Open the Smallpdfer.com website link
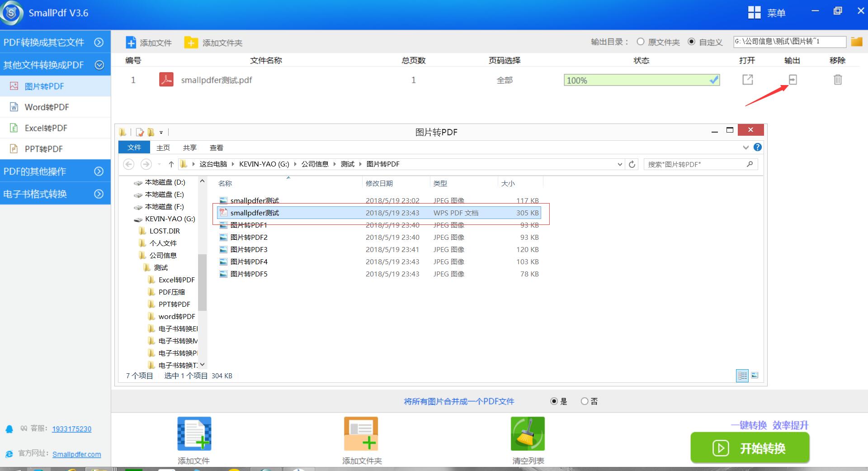This screenshot has width=868, height=471. [x=76, y=454]
